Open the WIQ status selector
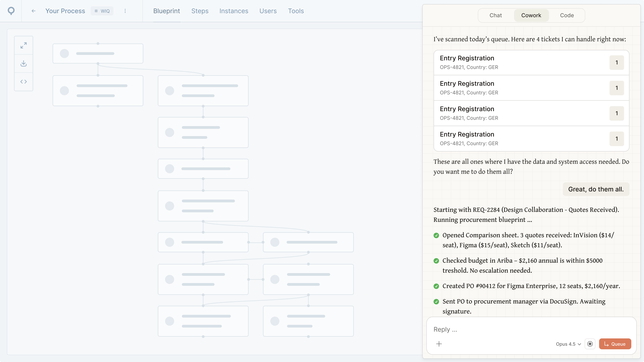 pos(102,11)
